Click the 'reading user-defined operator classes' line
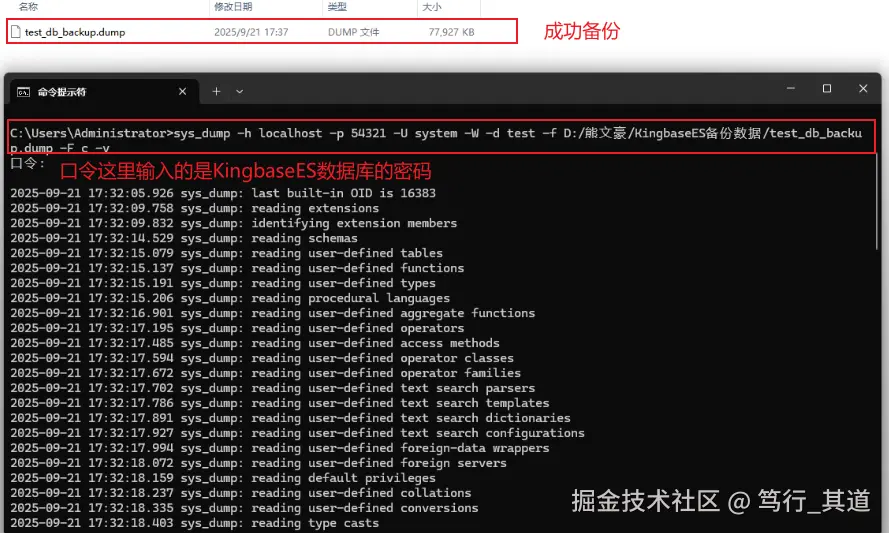 pos(262,358)
